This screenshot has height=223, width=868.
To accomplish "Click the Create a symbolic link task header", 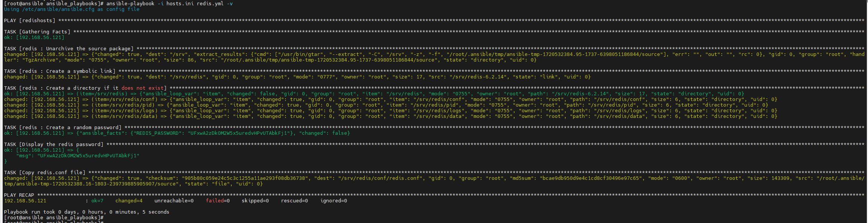I will [60, 71].
